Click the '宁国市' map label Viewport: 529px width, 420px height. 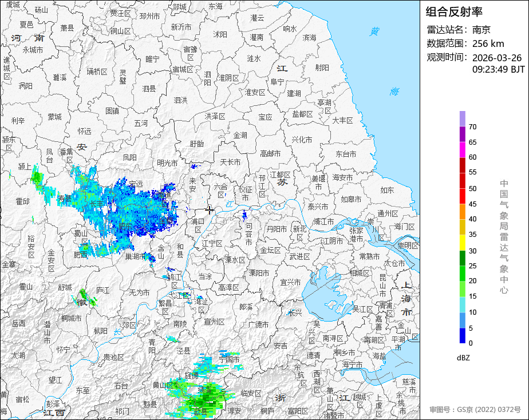click(x=229, y=359)
